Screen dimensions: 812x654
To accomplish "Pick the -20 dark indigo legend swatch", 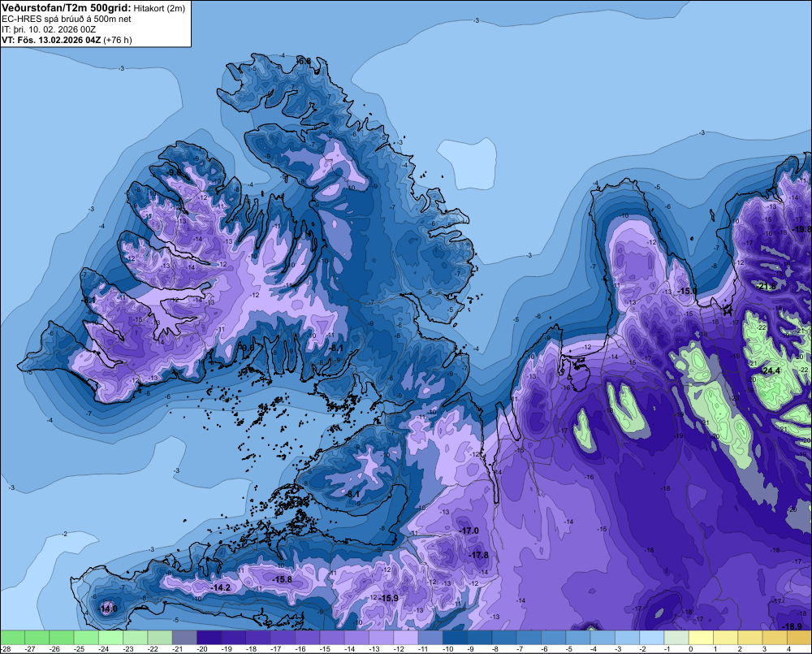I will coord(209,638).
